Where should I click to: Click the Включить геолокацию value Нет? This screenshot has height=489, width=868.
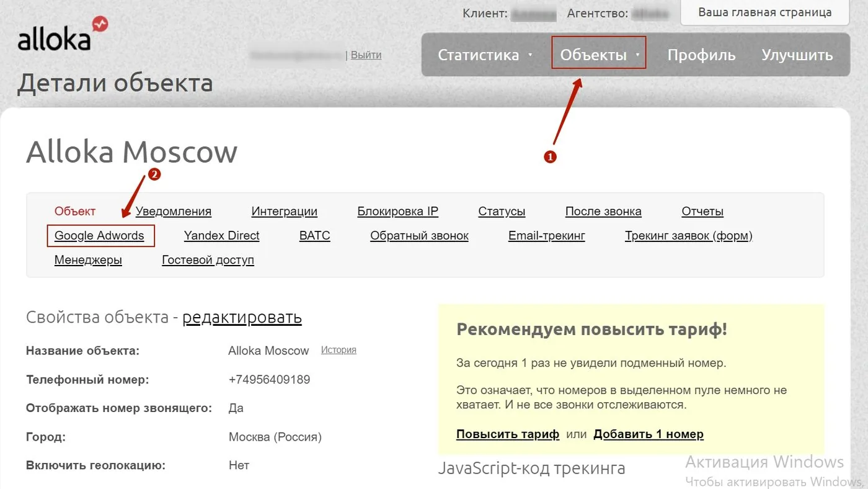point(239,465)
